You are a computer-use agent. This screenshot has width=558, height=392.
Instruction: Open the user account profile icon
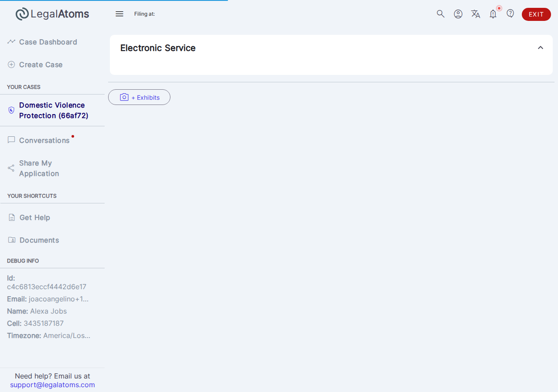pos(458,14)
